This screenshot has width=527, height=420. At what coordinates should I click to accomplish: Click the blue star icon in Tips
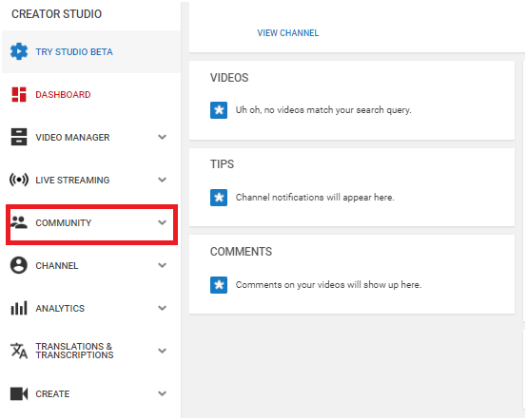219,198
